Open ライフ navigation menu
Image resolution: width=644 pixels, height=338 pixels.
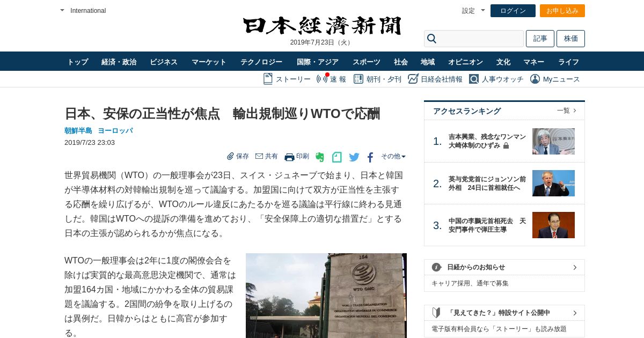[569, 62]
